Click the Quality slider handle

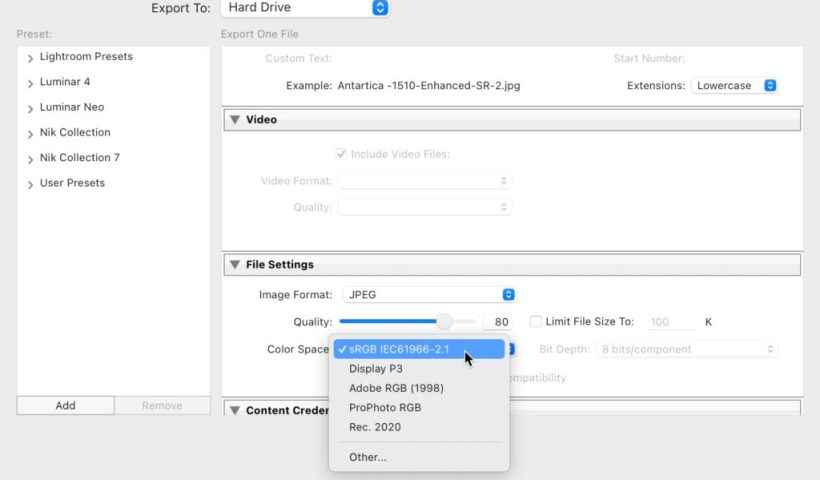click(x=444, y=322)
